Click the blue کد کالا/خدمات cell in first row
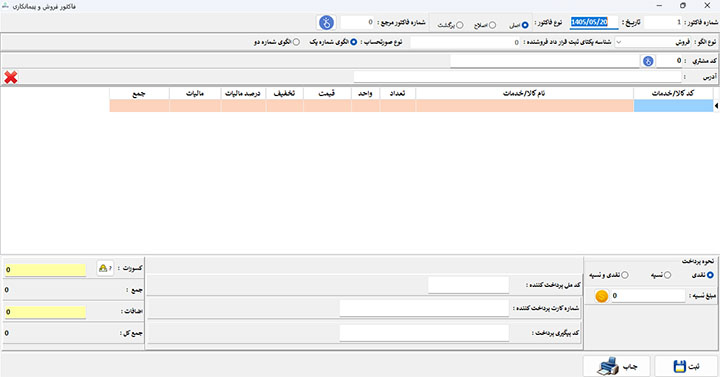This screenshot has width=720, height=377. (x=673, y=106)
